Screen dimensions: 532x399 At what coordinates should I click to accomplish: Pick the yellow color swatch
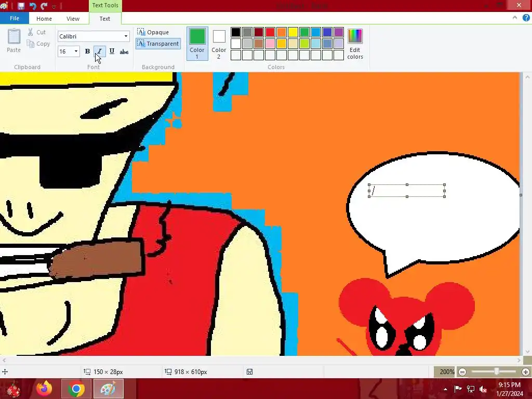(293, 32)
